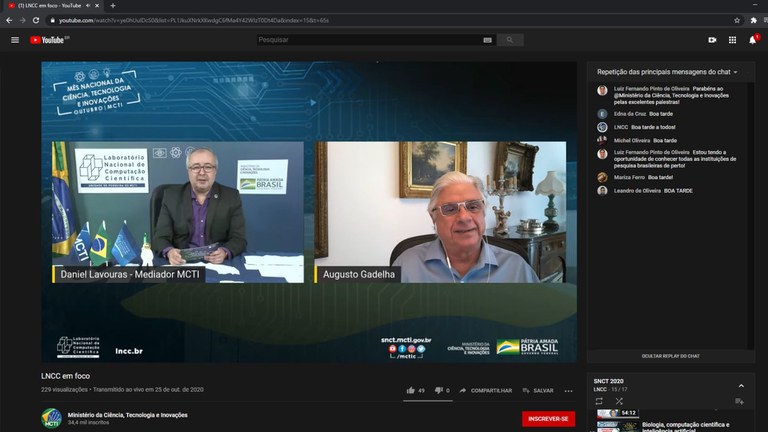Open the YouTube hamburger guide menu

click(x=15, y=40)
